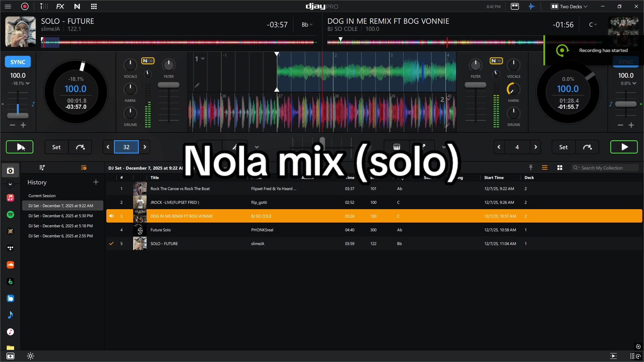
Task: Toggle SYNC on deck 1
Action: 18,62
